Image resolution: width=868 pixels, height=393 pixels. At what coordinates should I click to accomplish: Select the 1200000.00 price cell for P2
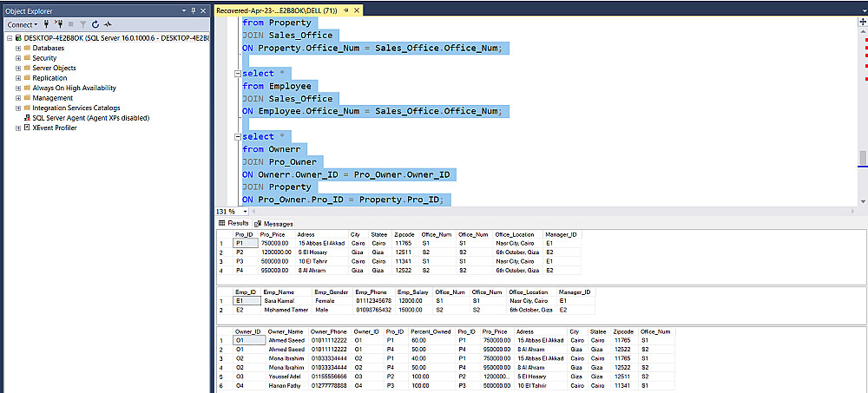tap(277, 252)
